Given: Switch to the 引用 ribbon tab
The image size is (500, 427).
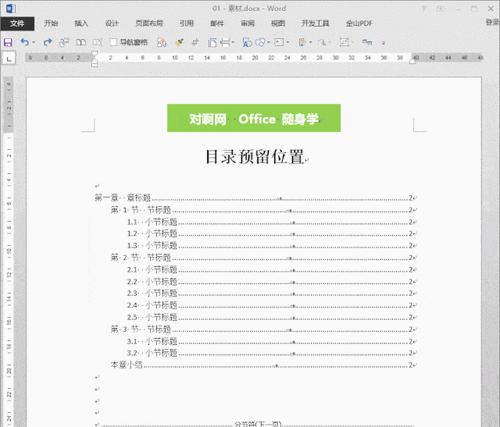Looking at the screenshot, I should tap(187, 23).
